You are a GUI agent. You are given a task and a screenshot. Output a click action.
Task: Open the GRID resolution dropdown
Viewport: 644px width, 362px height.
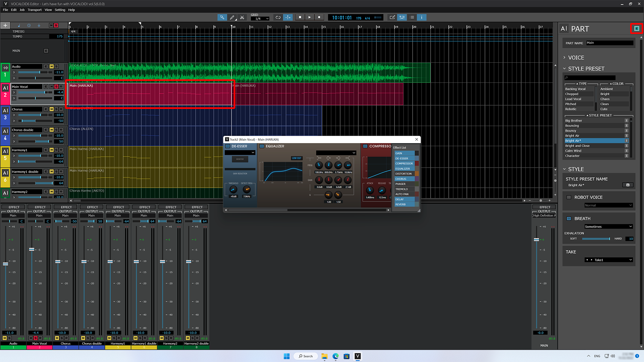(x=260, y=18)
